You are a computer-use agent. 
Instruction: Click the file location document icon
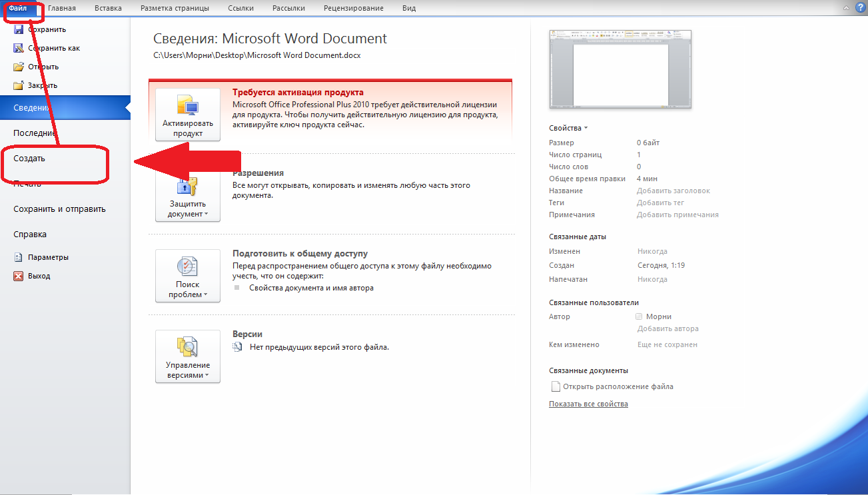point(554,386)
